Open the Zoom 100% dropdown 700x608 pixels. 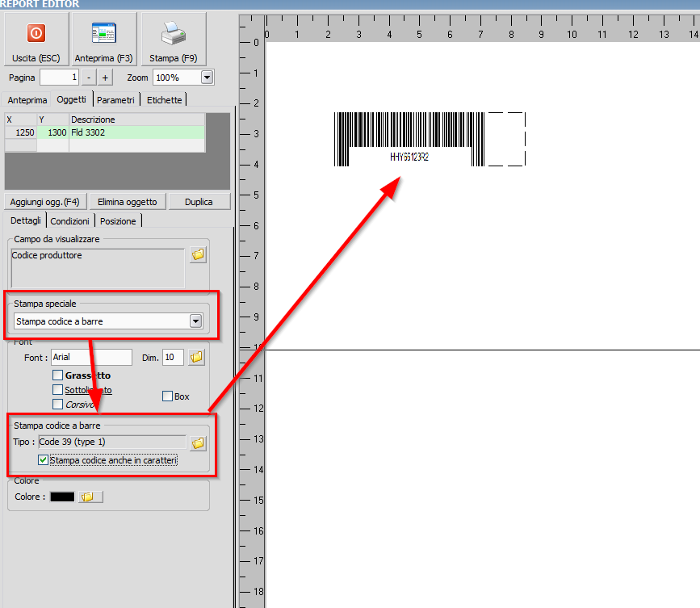207,78
